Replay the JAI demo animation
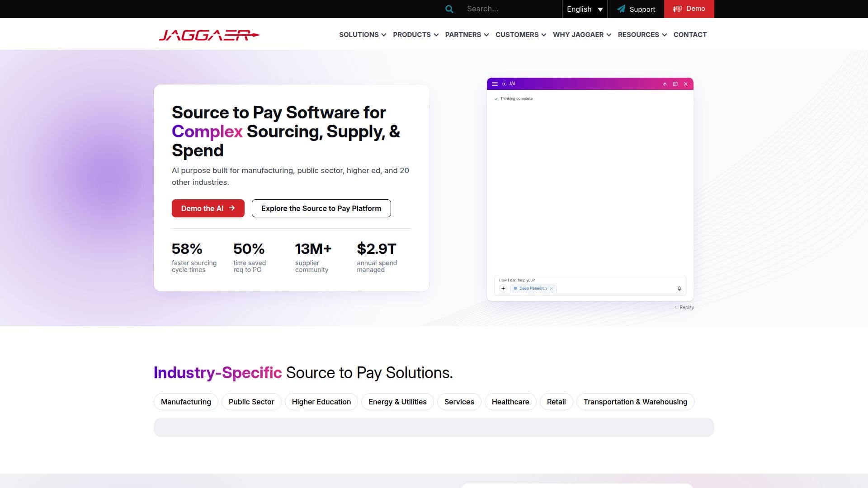Viewport: 868px width, 488px height. tap(684, 307)
